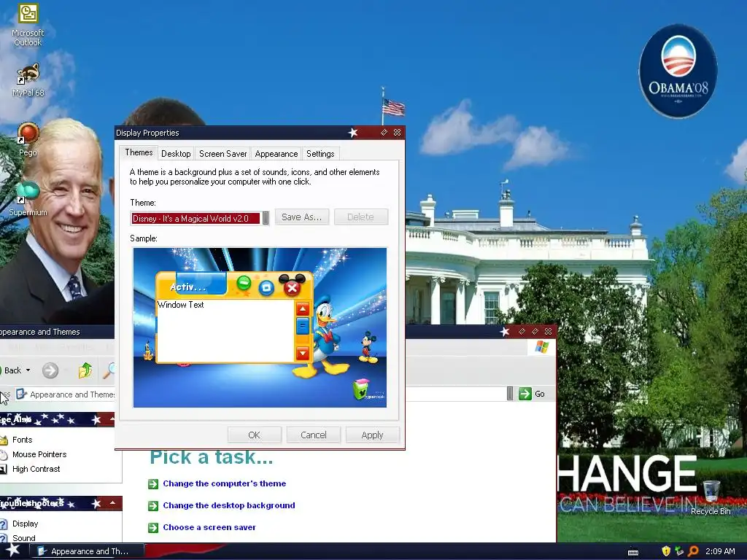This screenshot has height=560, width=747.
Task: Switch to the Desktop tab
Action: pos(176,154)
